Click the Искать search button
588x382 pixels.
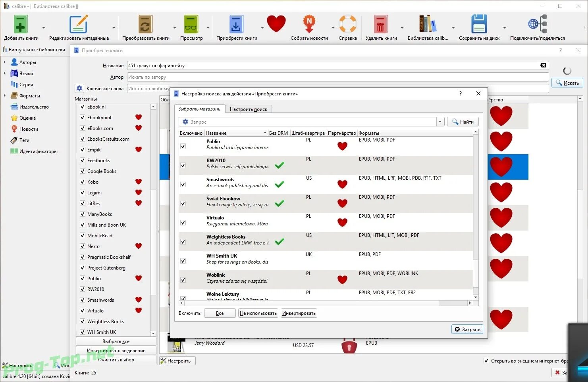(567, 83)
